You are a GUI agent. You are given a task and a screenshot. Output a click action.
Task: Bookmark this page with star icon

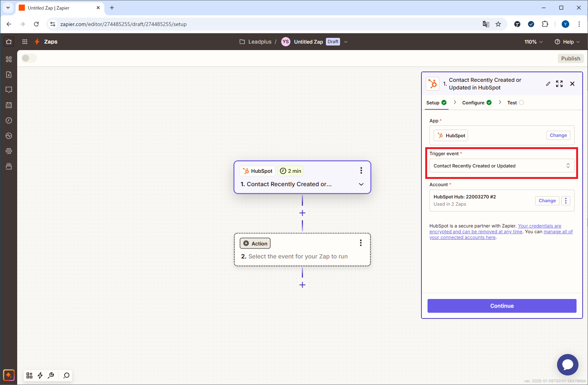coord(498,24)
